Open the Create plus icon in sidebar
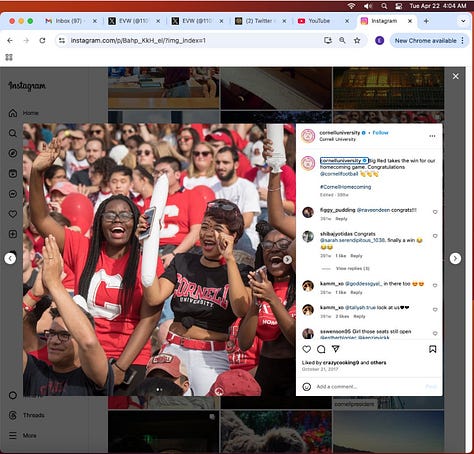The height and width of the screenshot is (454, 474). pos(13,234)
